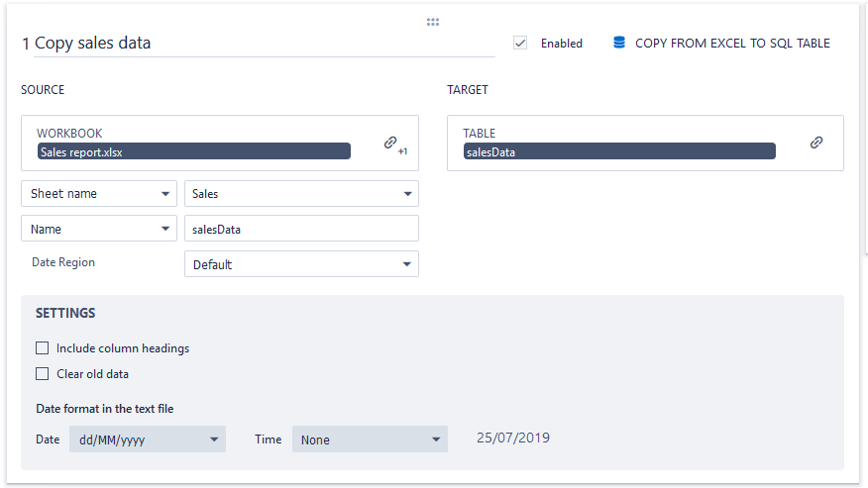Click Copy from Excel to SQL Table label
This screenshot has height=488, width=868.
(x=732, y=44)
